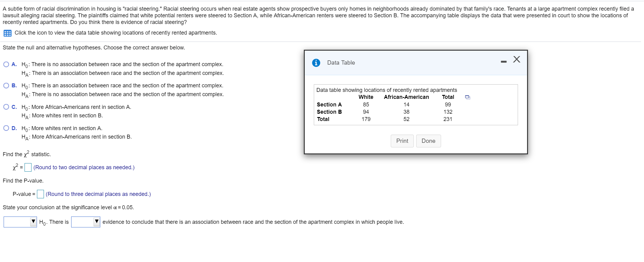Click the value 14 in Section A row
The height and width of the screenshot is (262, 644).
tap(406, 105)
